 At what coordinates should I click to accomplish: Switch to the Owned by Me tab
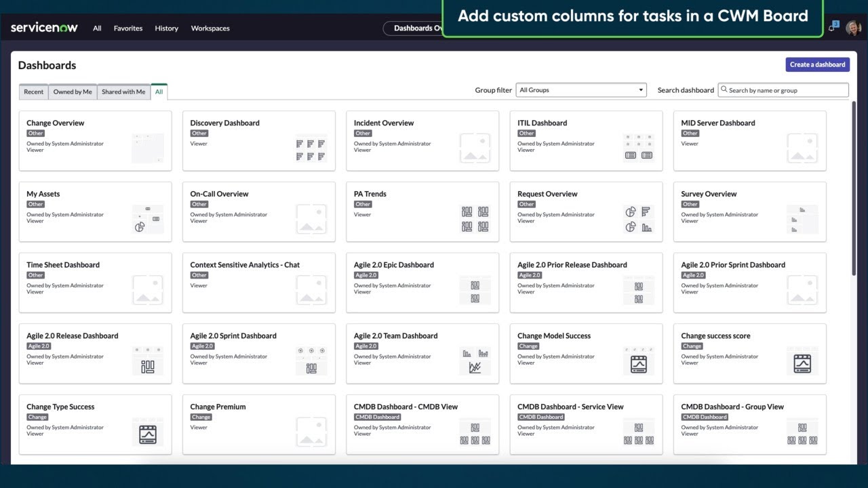73,91
